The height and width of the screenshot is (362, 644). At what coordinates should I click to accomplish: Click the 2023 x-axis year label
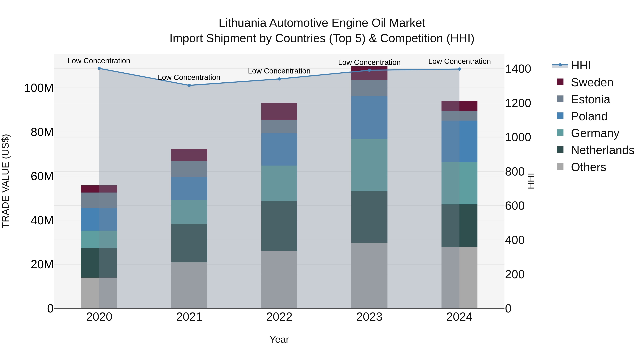tap(370, 317)
